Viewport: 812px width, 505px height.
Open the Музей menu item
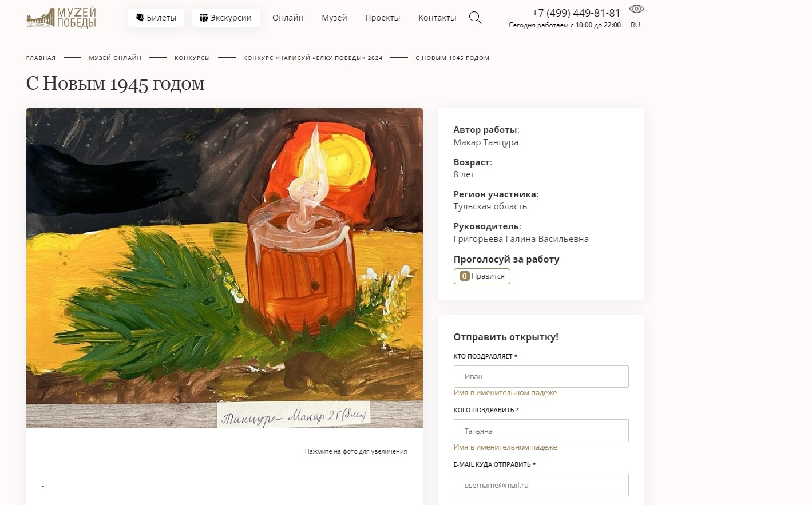point(334,18)
